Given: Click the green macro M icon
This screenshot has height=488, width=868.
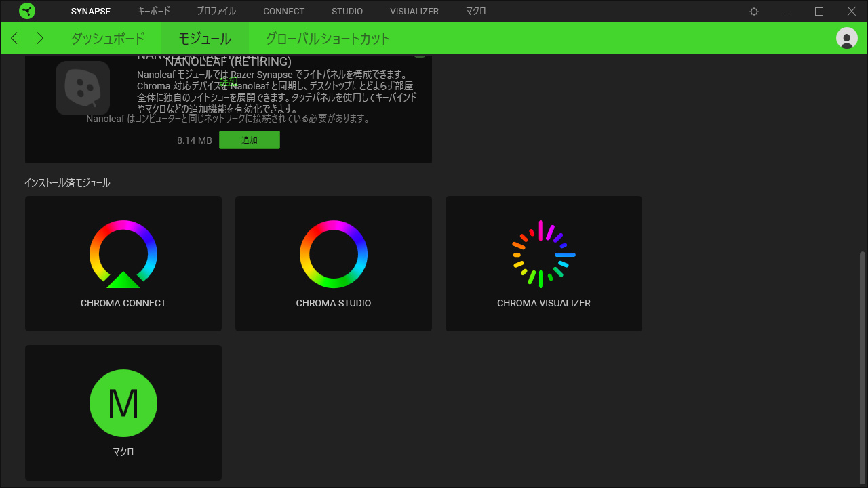Looking at the screenshot, I should (123, 403).
